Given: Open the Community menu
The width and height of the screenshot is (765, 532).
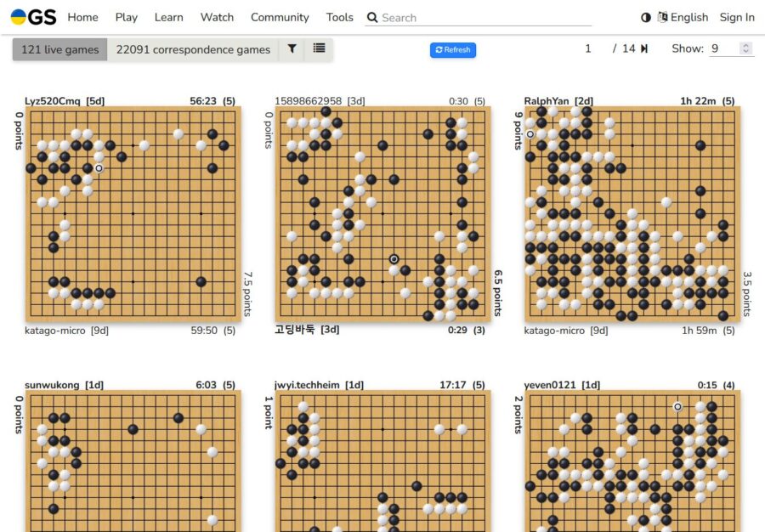Looking at the screenshot, I should 280,17.
